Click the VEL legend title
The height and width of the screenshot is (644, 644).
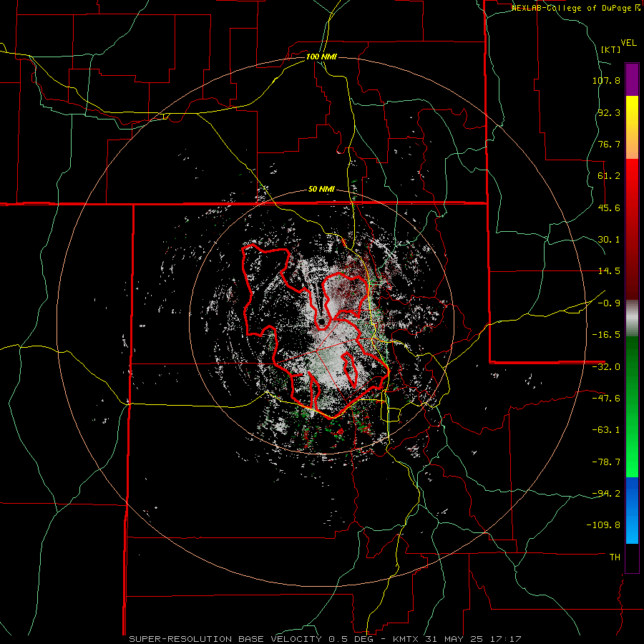628,43
